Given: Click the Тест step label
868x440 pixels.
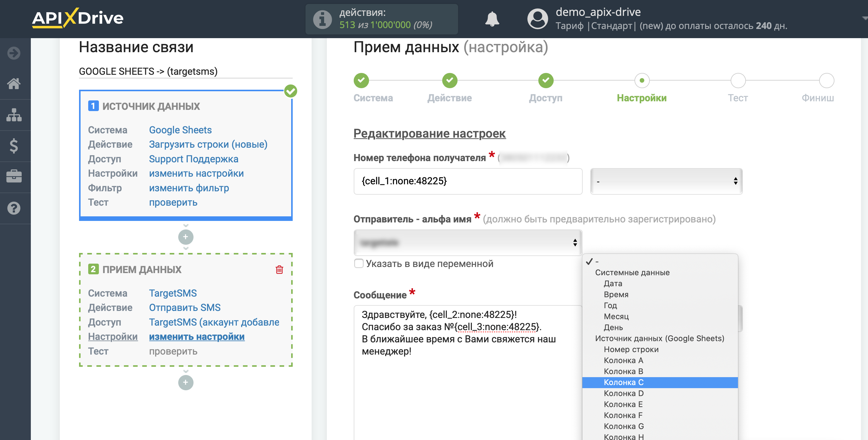Looking at the screenshot, I should tap(738, 98).
